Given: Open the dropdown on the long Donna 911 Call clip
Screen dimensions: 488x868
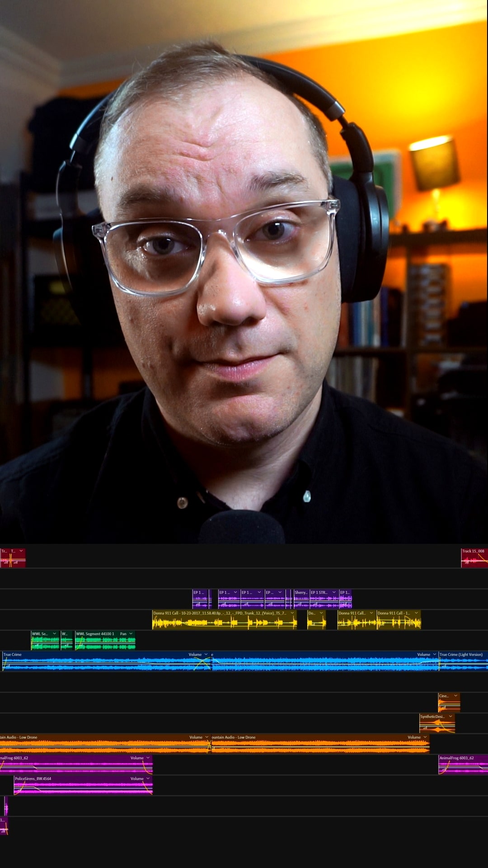Looking at the screenshot, I should point(292,613).
